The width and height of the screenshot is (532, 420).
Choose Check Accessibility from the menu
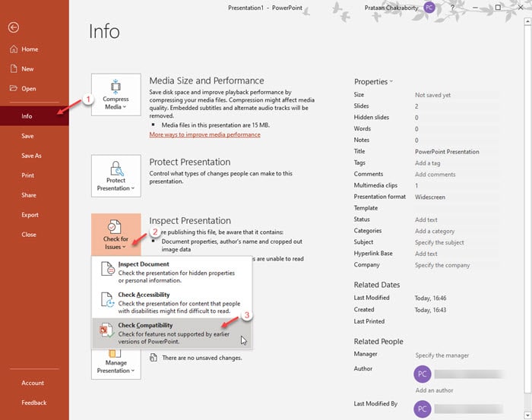pyautogui.click(x=172, y=303)
